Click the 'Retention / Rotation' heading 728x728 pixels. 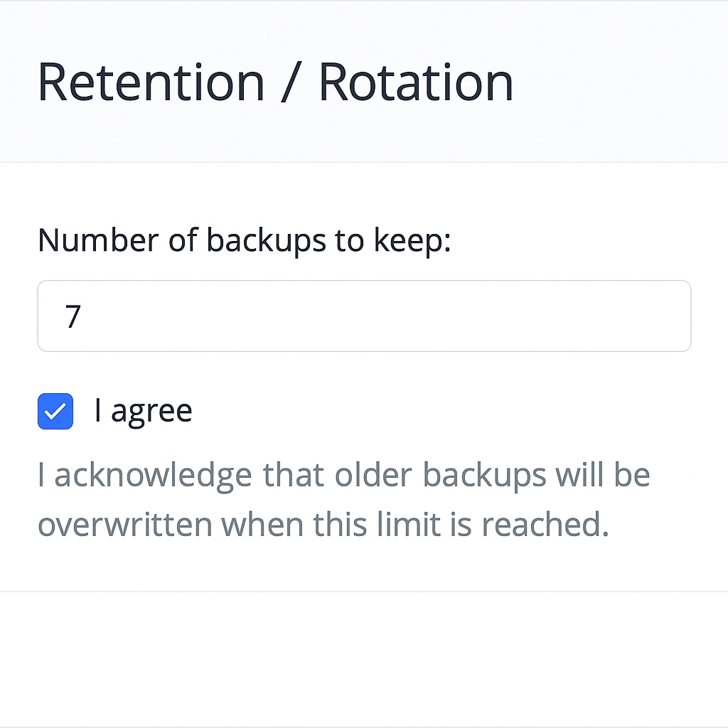pyautogui.click(x=275, y=82)
